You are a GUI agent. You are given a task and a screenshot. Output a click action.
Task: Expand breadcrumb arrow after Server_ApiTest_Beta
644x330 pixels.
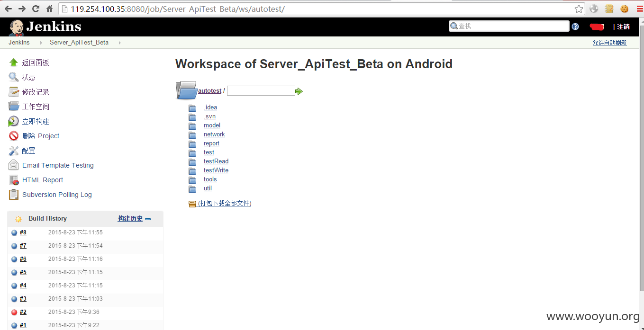[119, 43]
